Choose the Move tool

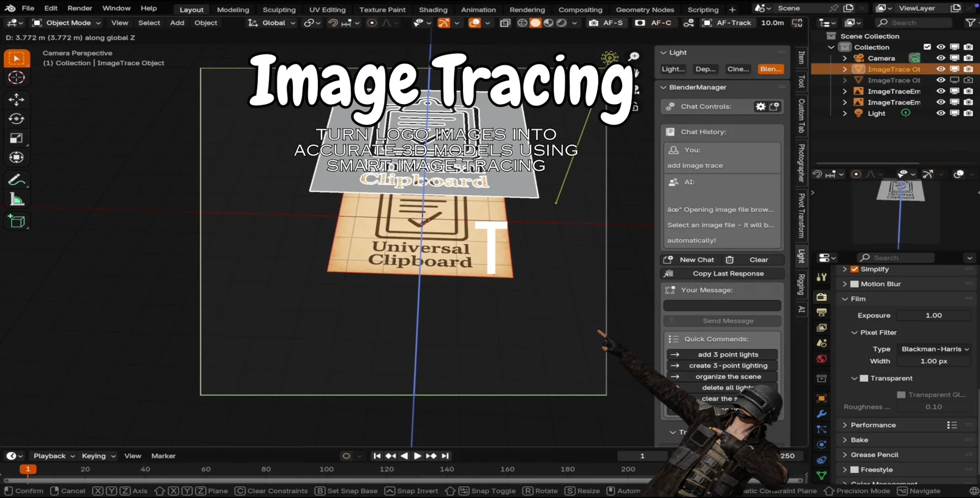[x=17, y=99]
